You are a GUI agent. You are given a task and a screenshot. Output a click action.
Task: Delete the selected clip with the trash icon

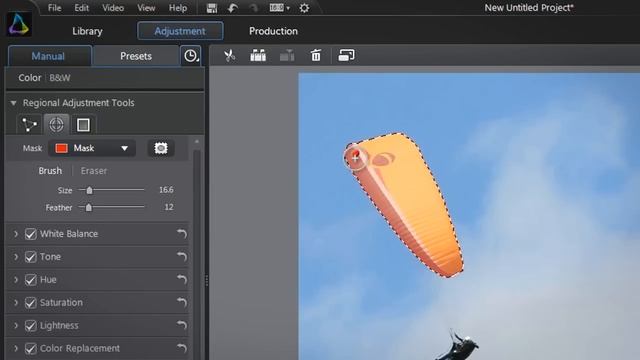pyautogui.click(x=316, y=55)
